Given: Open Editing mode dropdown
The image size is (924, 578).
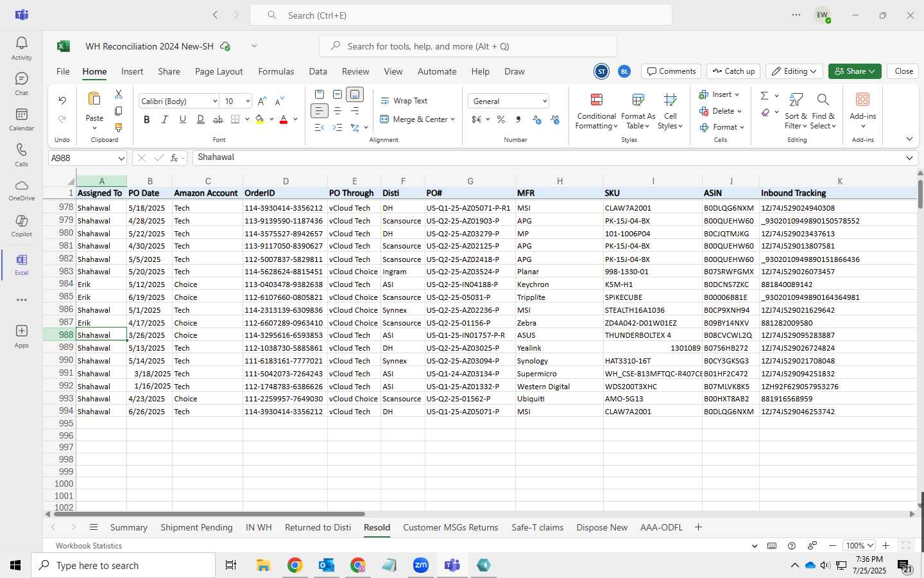Looking at the screenshot, I should tap(794, 71).
